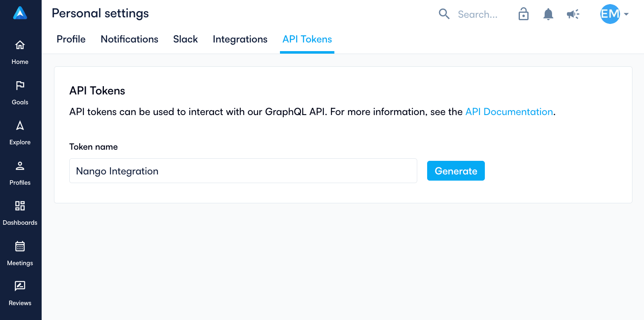The width and height of the screenshot is (644, 320).
Task: Open the API Documentation link
Action: click(509, 112)
